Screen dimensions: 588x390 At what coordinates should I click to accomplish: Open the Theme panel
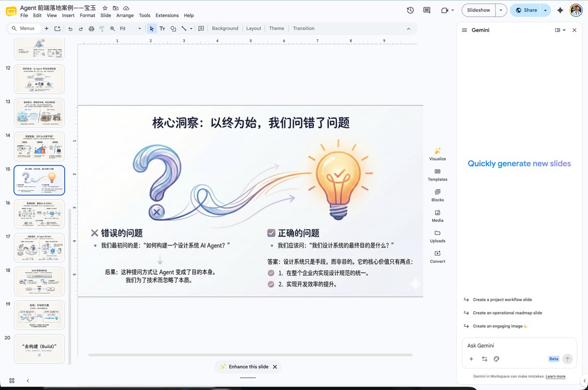pos(276,28)
